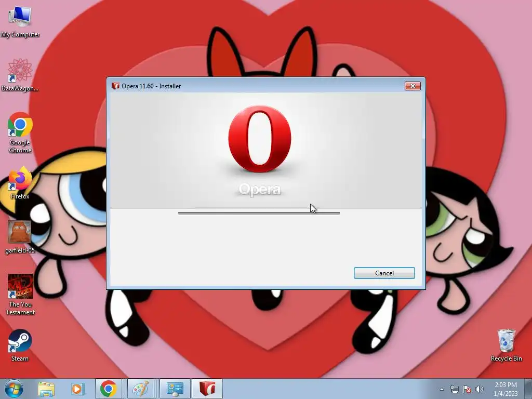Viewport: 532px width, 399px height.
Task: Select the Recycle Bin icon
Action: [506, 345]
